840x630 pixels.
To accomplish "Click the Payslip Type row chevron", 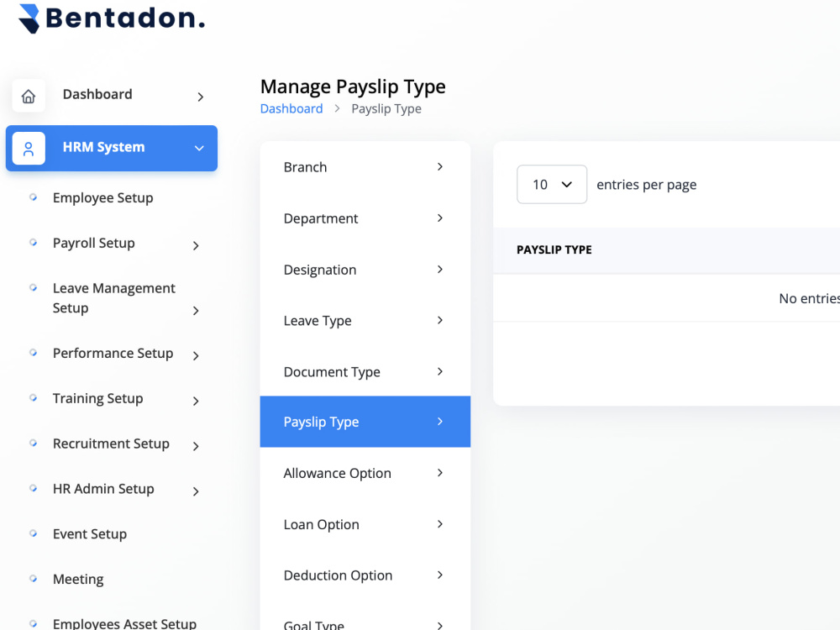I will coord(440,422).
